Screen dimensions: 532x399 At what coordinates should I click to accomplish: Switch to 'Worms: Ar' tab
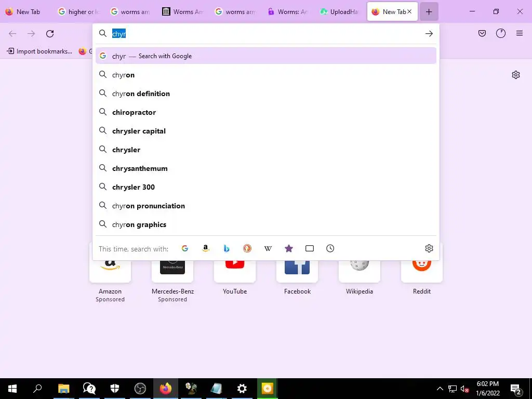(288, 11)
